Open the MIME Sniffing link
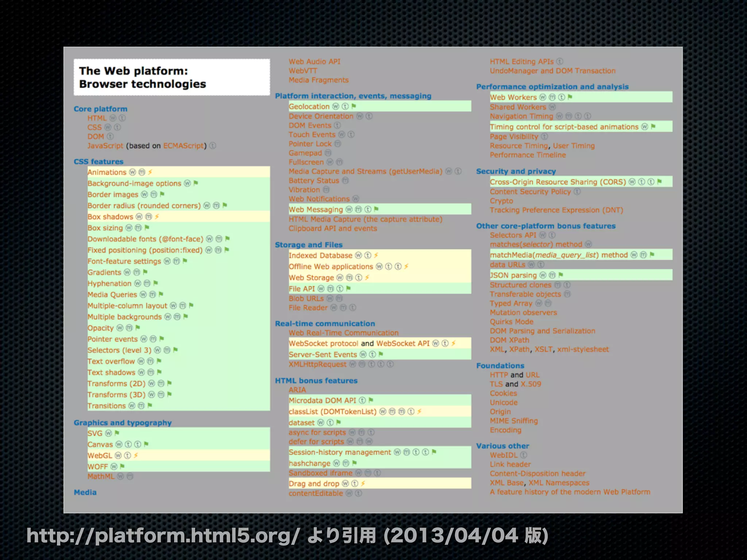 coord(514,421)
